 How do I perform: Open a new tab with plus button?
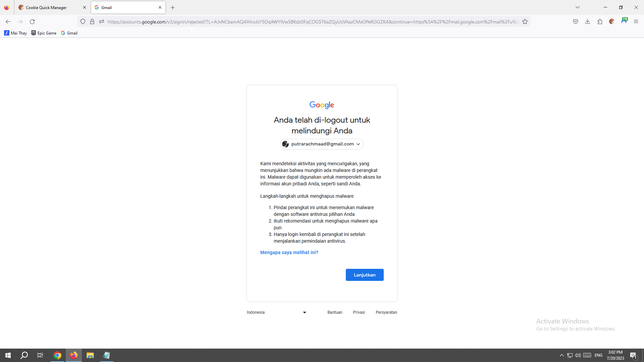click(173, 7)
